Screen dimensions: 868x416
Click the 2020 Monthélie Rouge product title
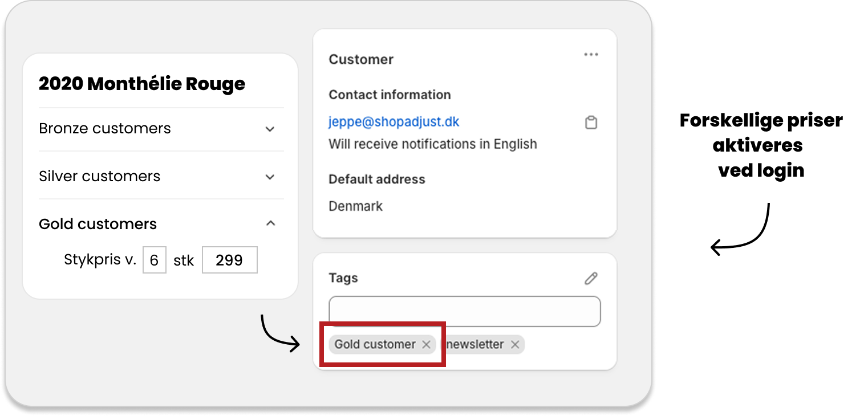(142, 84)
